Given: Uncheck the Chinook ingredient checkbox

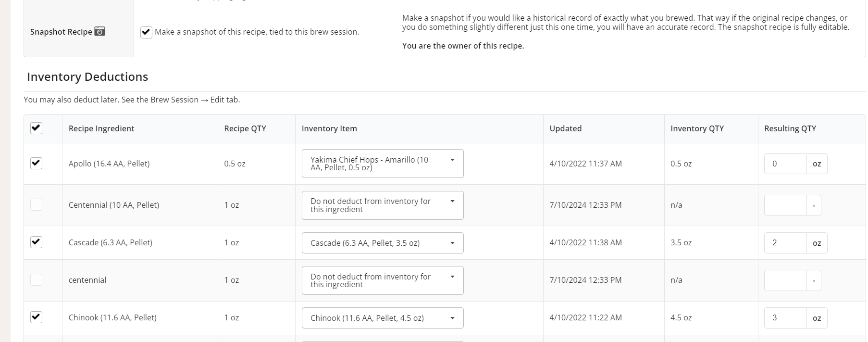Looking at the screenshot, I should coord(36,317).
